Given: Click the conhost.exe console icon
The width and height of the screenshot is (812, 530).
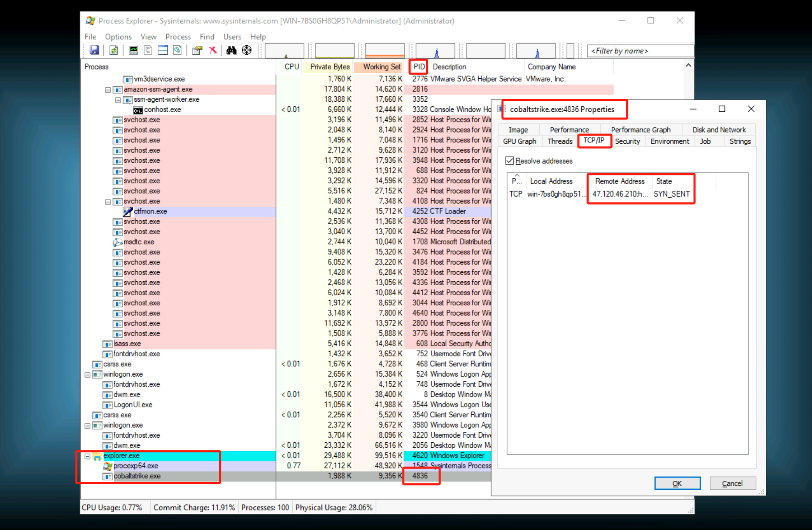Looking at the screenshot, I should 138,110.
